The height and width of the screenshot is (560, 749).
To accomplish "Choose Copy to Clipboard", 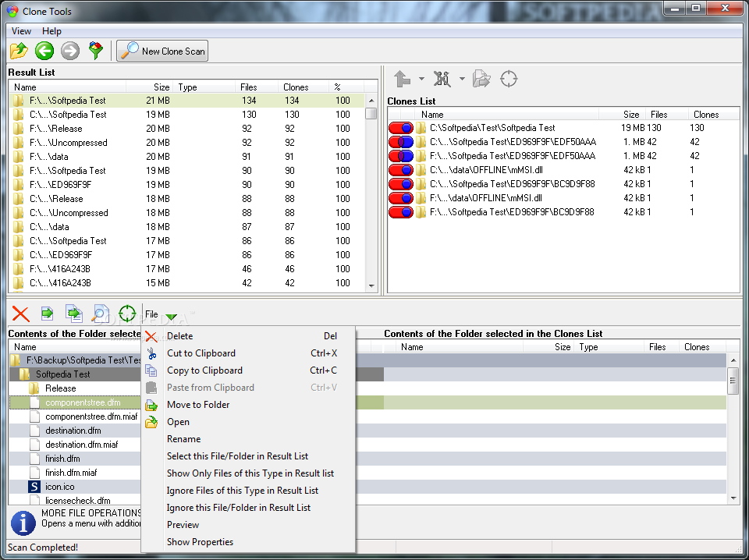I will (x=248, y=370).
